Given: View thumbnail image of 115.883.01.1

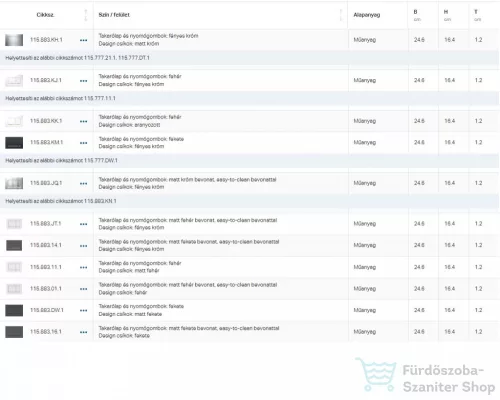Looking at the screenshot, I should [x=14, y=289].
